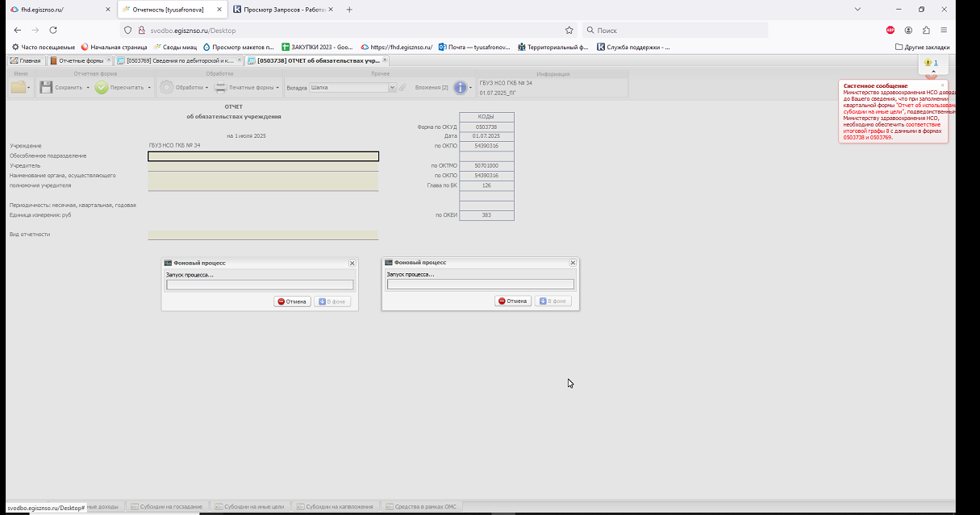Open a new browser tab
Screen dimensions: 980x515
tap(349, 10)
